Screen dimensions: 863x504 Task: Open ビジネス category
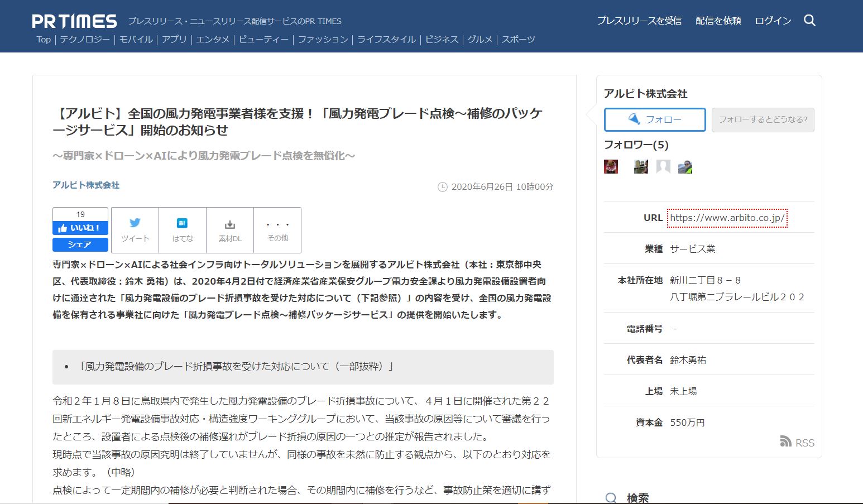[442, 40]
